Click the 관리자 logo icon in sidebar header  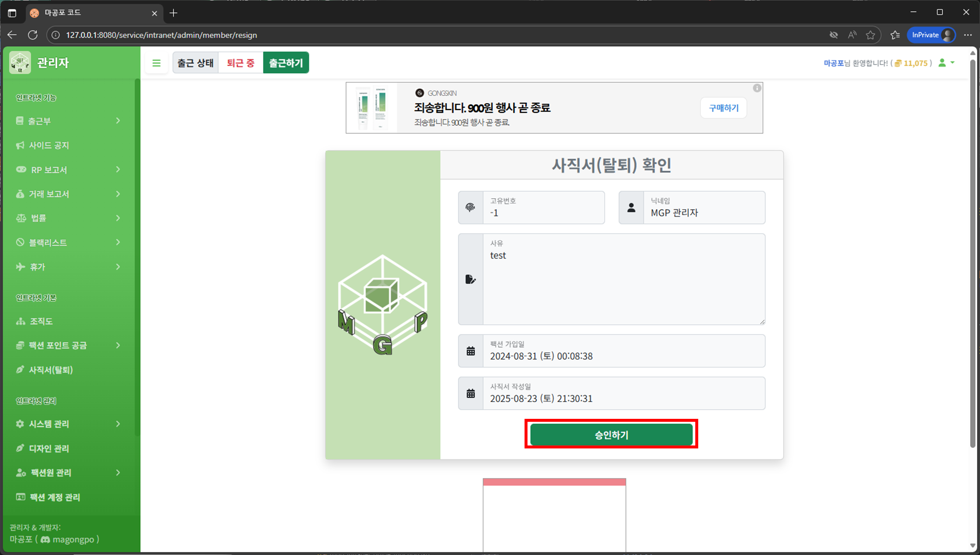pos(20,63)
